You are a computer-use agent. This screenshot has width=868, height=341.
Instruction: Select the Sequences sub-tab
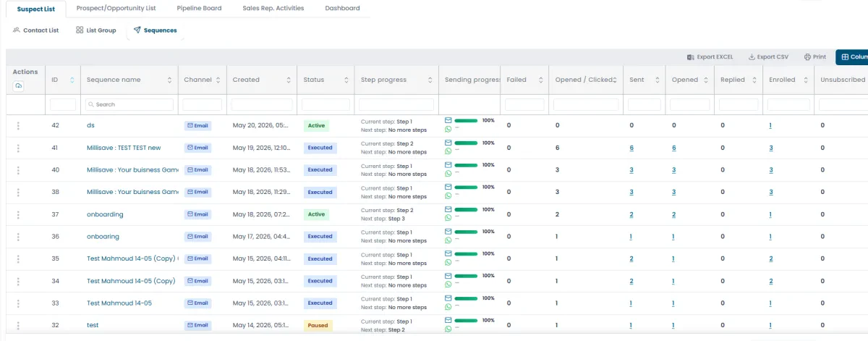[155, 30]
